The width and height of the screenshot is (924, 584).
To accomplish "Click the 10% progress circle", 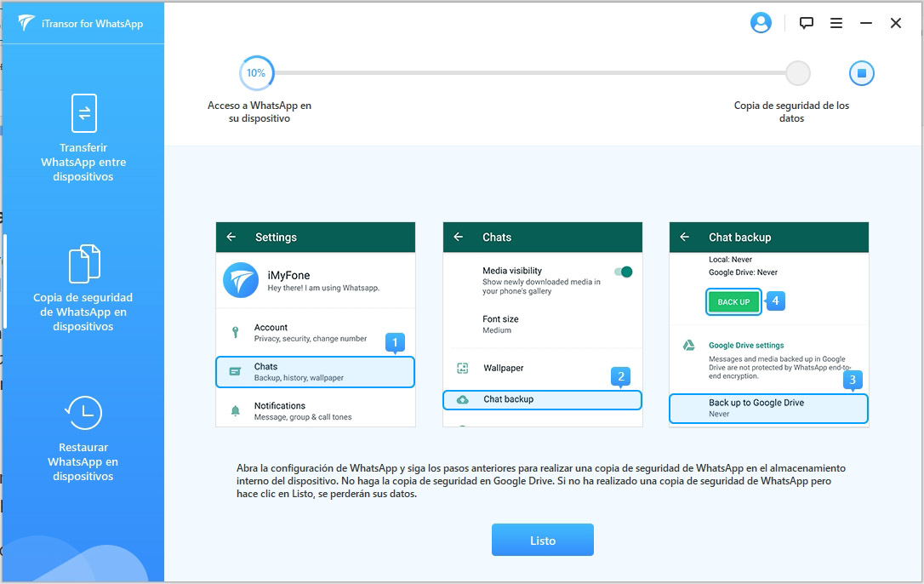I will 256,73.
